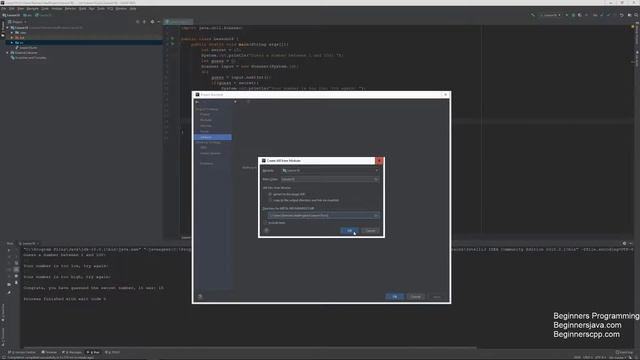Open the File menu

tap(4, 9)
